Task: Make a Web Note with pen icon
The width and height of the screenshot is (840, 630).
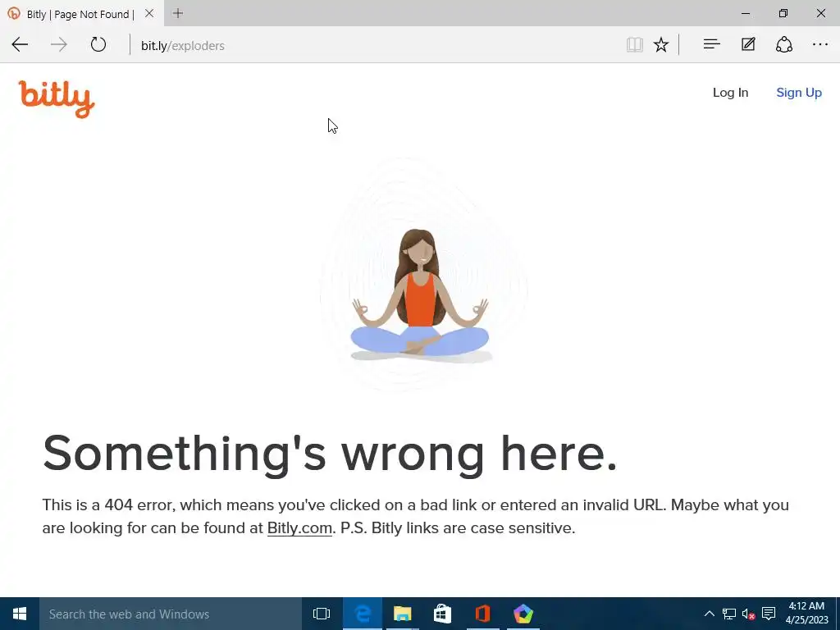Action: click(x=748, y=44)
